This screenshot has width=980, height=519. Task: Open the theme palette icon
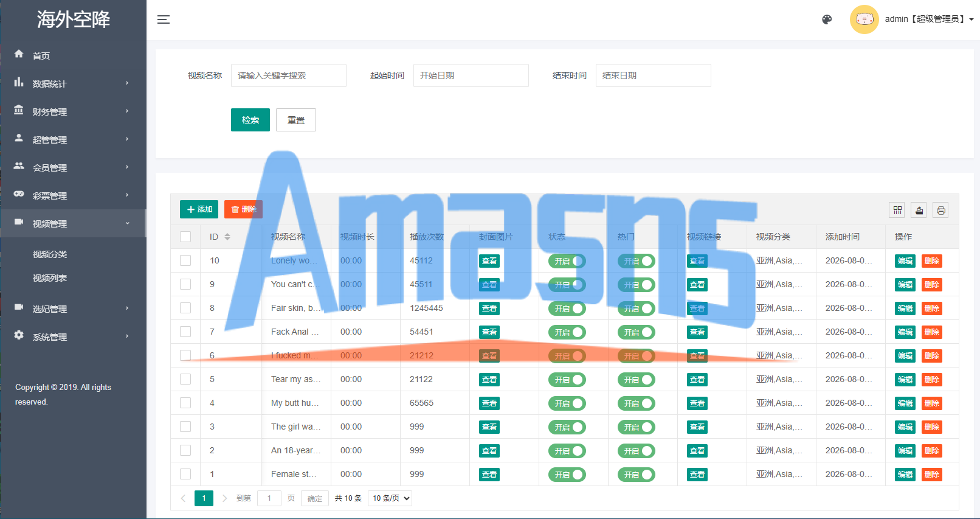827,19
